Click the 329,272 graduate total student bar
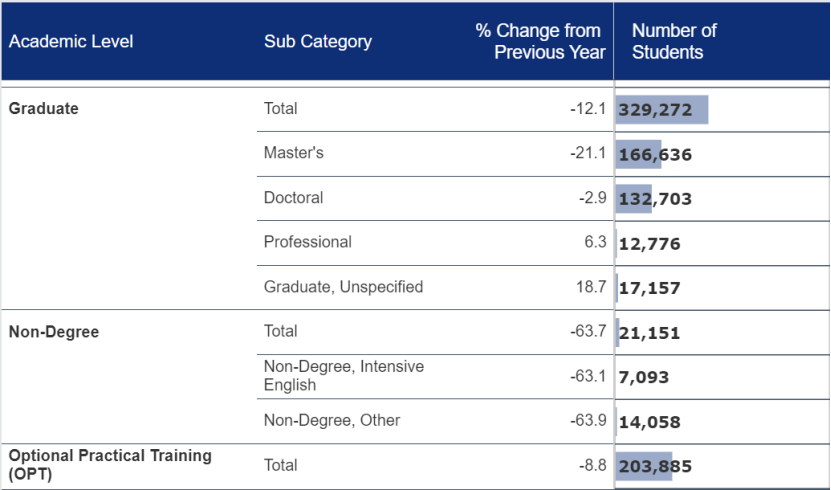This screenshot has height=490, width=831. click(661, 110)
